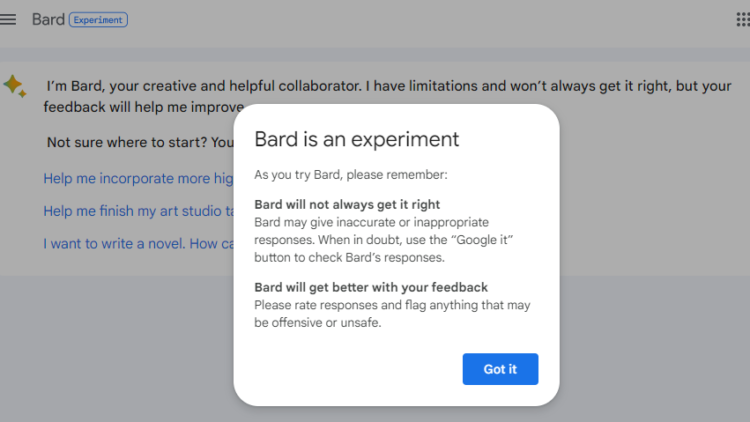Click the 'be offensive or unsafe' line

[x=318, y=322]
